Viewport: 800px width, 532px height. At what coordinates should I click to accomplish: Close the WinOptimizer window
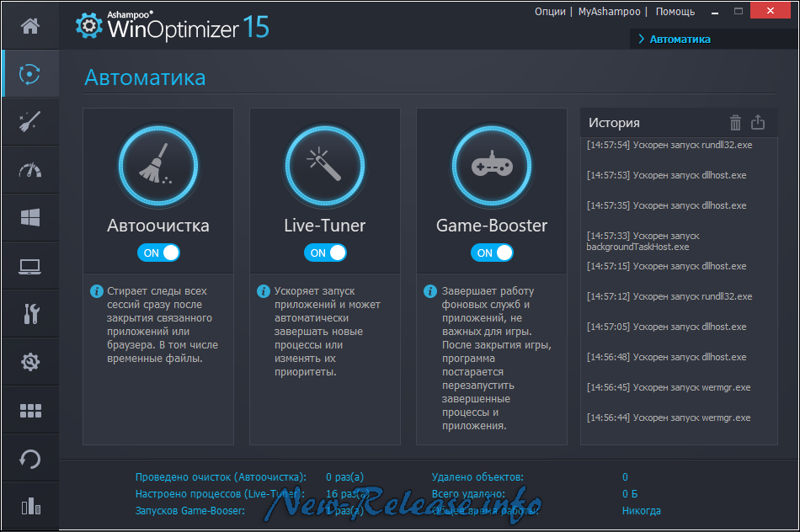tap(770, 11)
